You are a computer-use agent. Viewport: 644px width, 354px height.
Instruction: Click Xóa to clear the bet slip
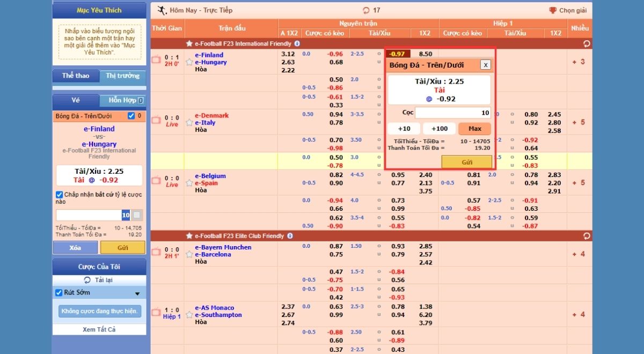click(x=75, y=247)
